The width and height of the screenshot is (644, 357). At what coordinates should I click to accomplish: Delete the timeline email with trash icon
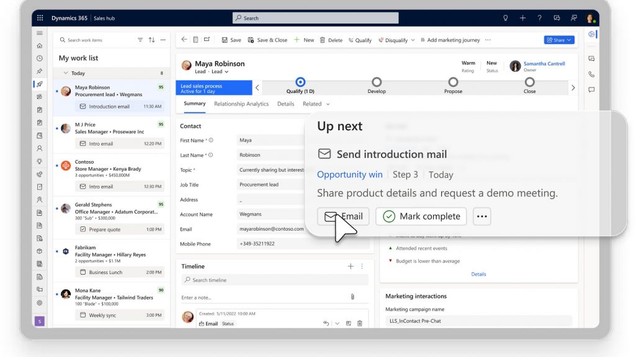click(360, 324)
